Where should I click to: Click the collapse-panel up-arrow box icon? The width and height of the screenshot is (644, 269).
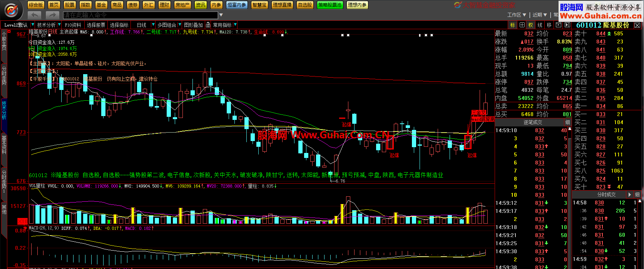click(x=559, y=25)
